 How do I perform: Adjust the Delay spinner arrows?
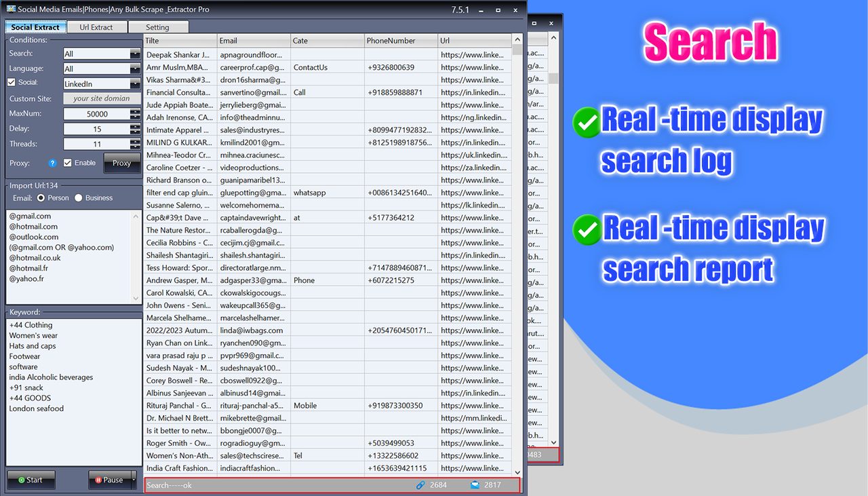(135, 129)
